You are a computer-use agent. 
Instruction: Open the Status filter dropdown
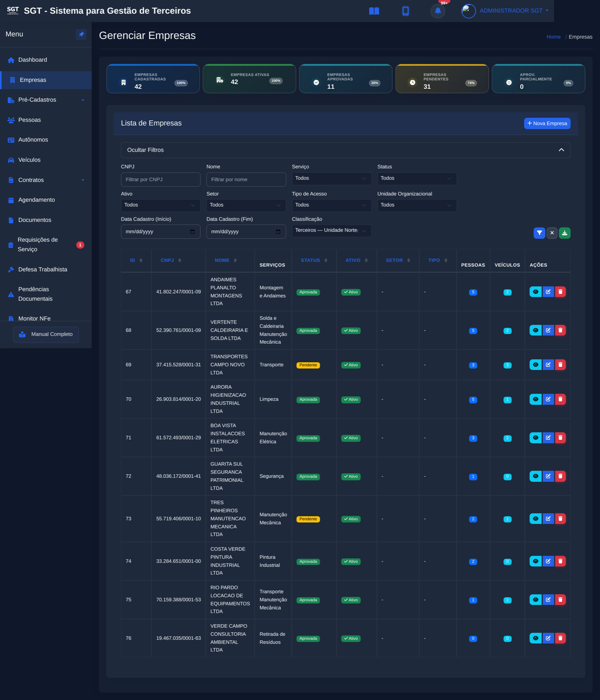tap(417, 178)
